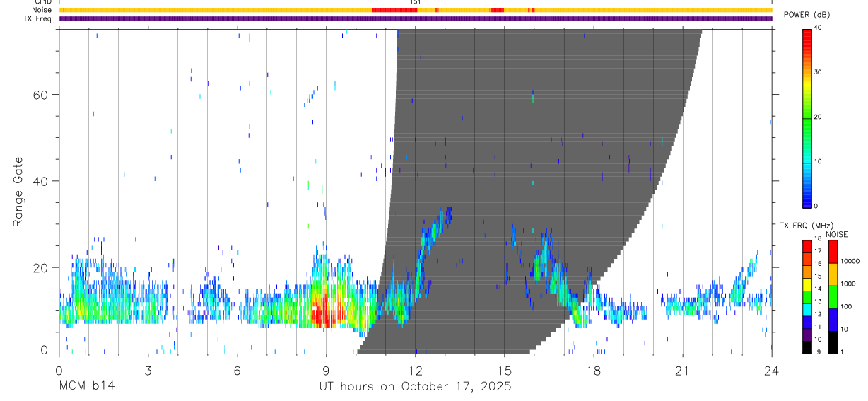Select the "40" tick on POWER scale

[x=817, y=28]
